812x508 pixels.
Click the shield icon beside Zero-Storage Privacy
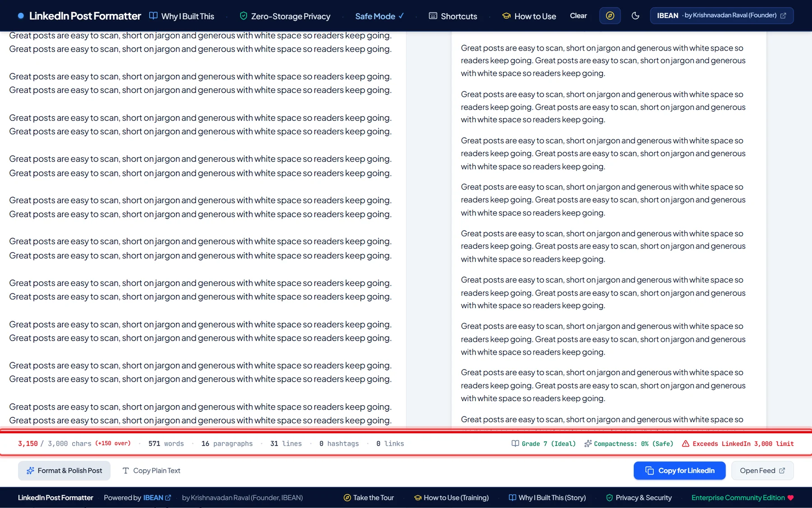[x=244, y=16]
